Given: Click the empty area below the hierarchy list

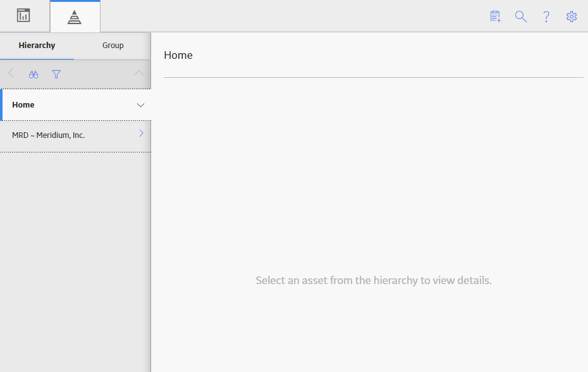Looking at the screenshot, I should pos(75,262).
